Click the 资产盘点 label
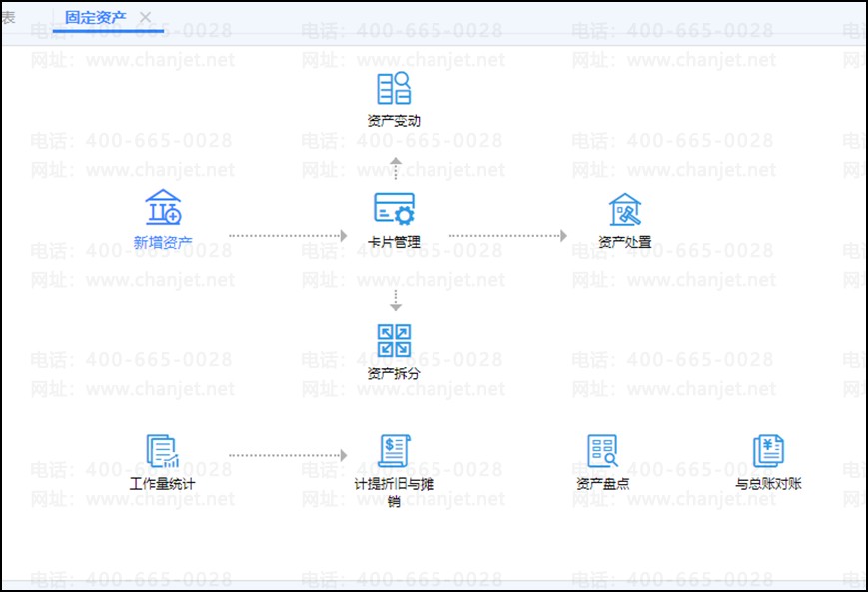This screenshot has height=592, width=868. click(602, 484)
